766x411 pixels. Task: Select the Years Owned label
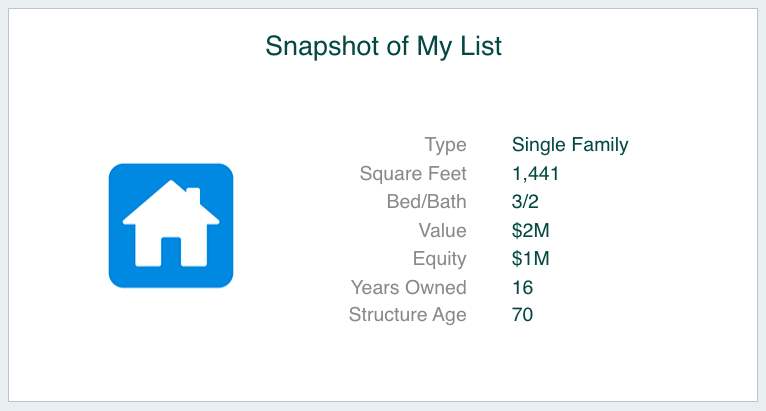point(409,287)
